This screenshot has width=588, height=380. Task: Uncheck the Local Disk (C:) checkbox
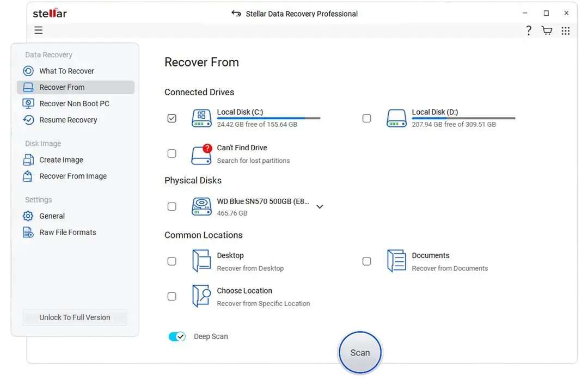click(172, 118)
